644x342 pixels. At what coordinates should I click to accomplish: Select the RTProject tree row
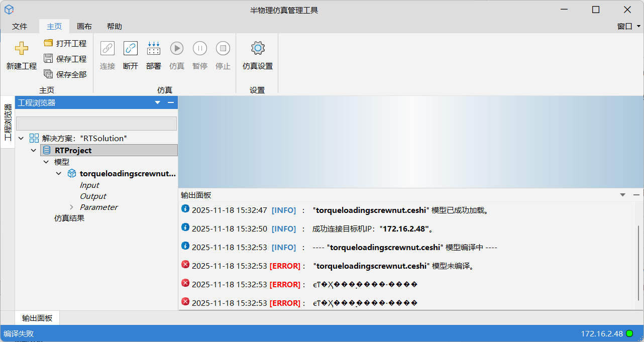point(109,150)
